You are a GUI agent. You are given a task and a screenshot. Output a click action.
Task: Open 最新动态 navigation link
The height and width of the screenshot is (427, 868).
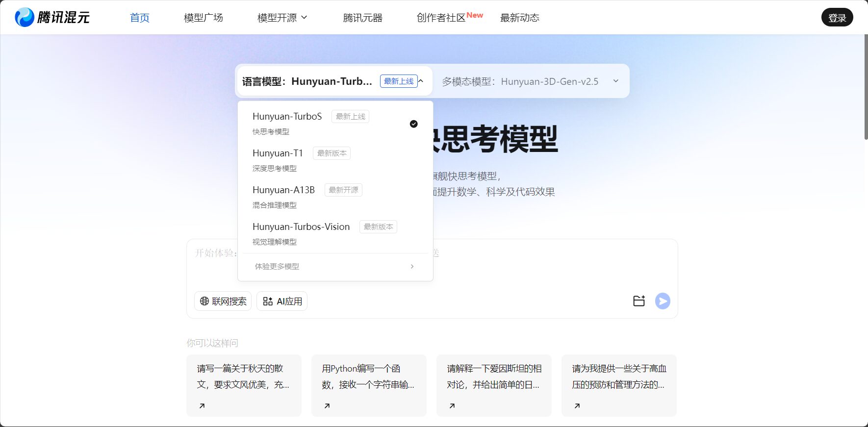[520, 18]
